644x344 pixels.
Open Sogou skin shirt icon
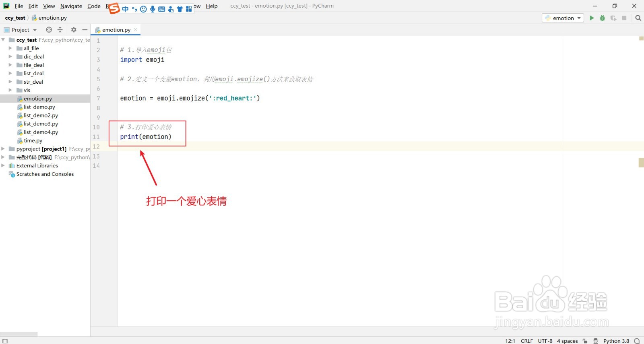click(180, 9)
